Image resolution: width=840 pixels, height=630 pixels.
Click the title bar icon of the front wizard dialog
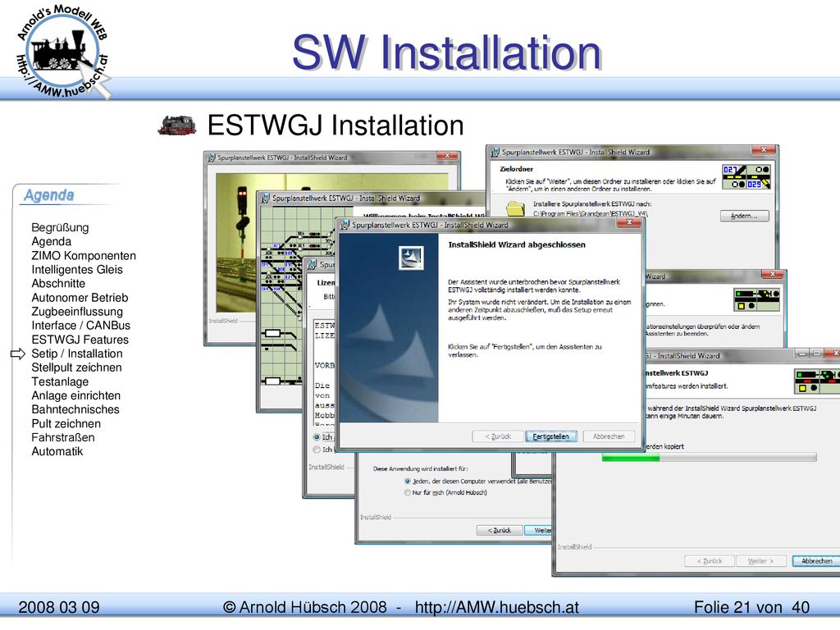pos(345,225)
